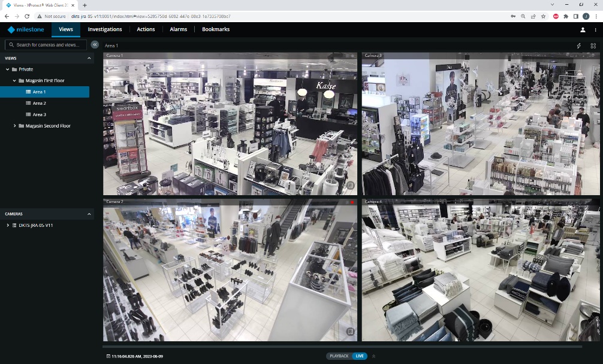Open the Investigations tab
This screenshot has height=364, width=603.
[x=105, y=29]
